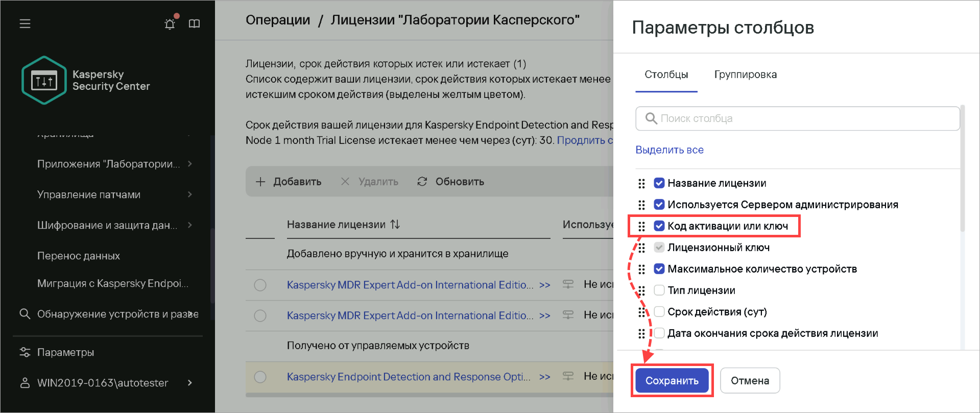The width and height of the screenshot is (980, 413).
Task: Click Обновить toolbar button
Action: [451, 182]
